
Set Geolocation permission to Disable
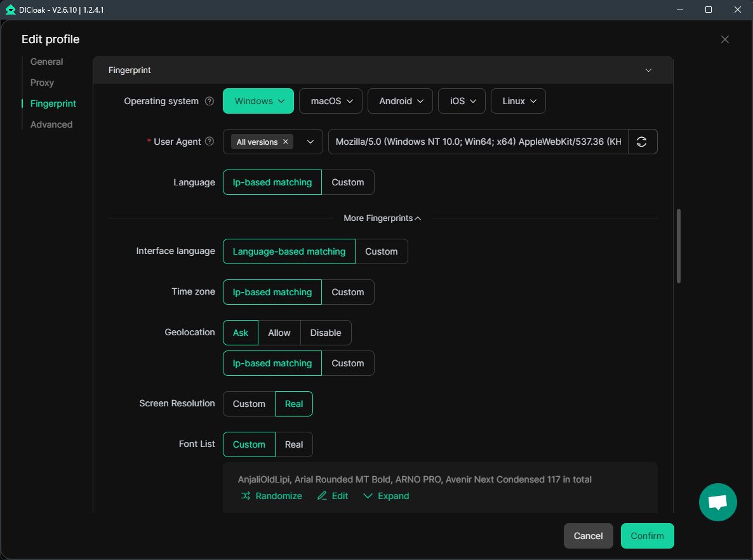[x=326, y=333]
